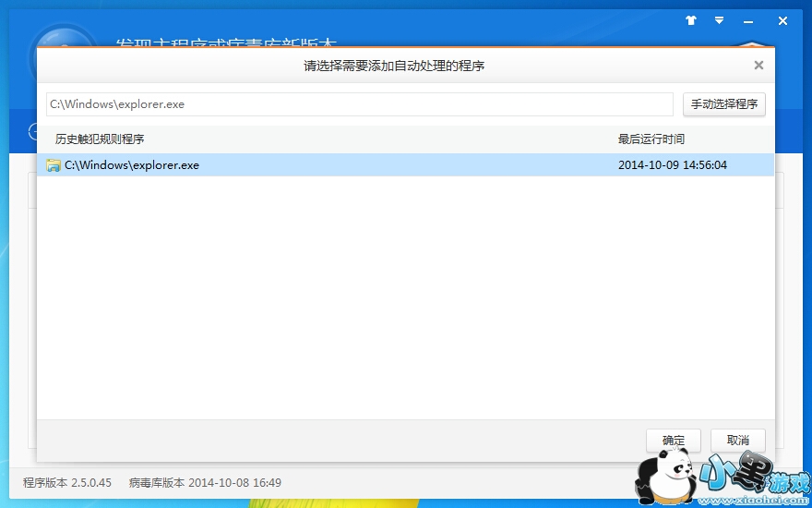This screenshot has width=812, height=508.
Task: Open the skin shirt icon in title bar
Action: point(691,20)
